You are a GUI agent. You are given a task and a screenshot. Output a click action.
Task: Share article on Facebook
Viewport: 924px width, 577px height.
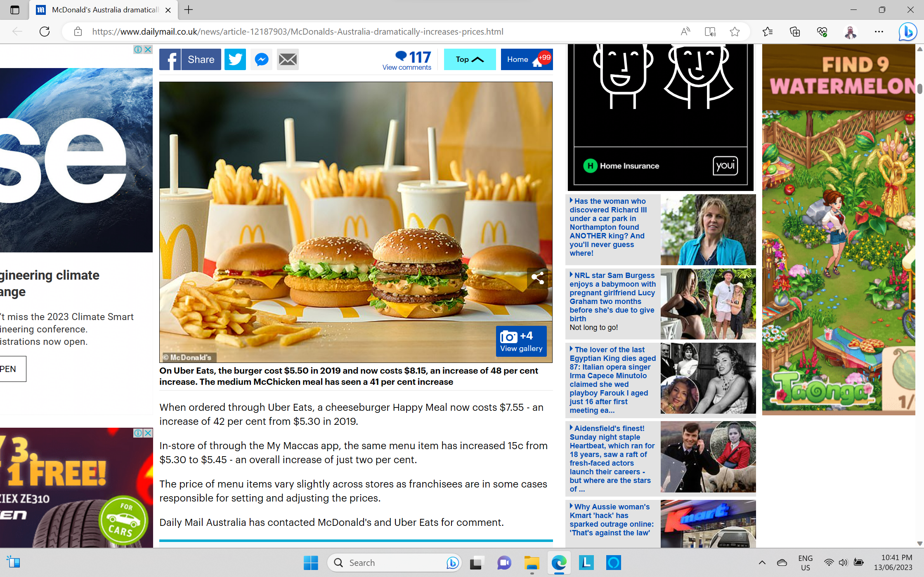pyautogui.click(x=190, y=59)
